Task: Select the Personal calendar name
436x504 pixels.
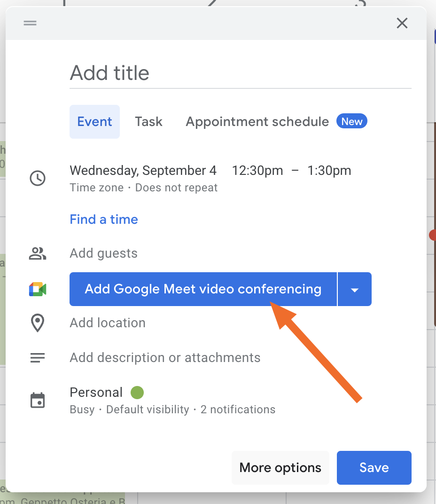Action: coord(96,393)
